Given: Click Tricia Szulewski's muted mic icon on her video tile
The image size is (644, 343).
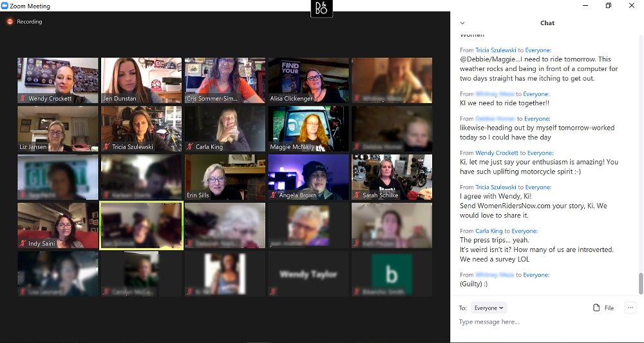Looking at the screenshot, I should 107,146.
